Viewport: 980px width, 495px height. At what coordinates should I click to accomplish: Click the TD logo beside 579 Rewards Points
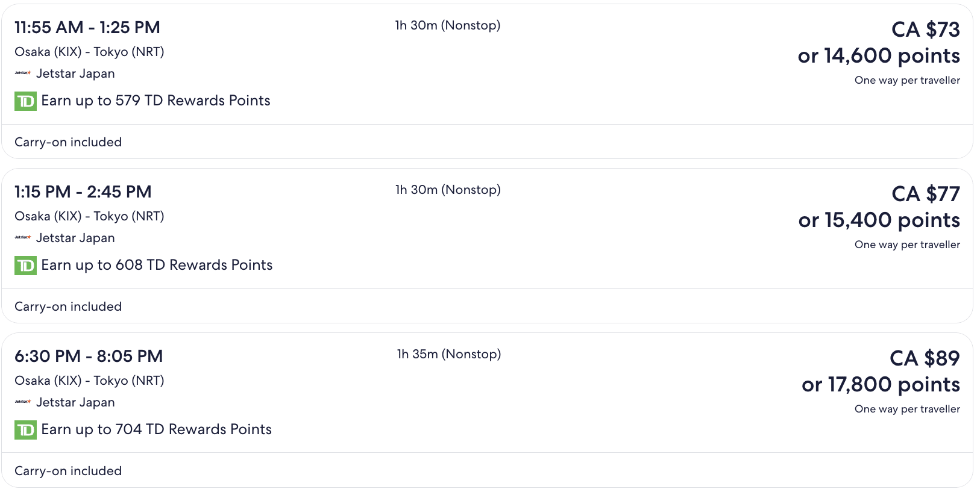coord(25,101)
